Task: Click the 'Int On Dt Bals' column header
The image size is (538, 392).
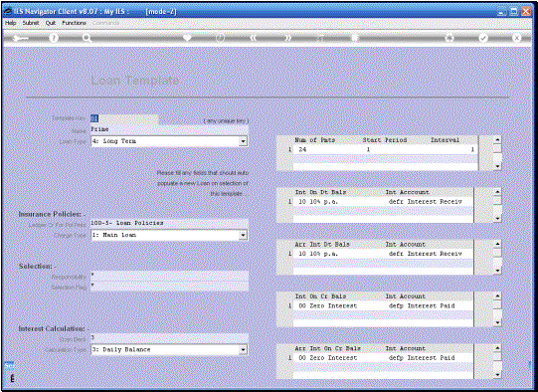Action: [x=320, y=193]
